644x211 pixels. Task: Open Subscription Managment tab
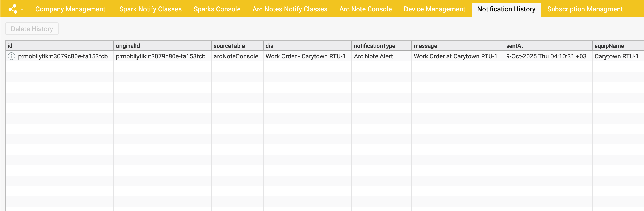point(585,9)
